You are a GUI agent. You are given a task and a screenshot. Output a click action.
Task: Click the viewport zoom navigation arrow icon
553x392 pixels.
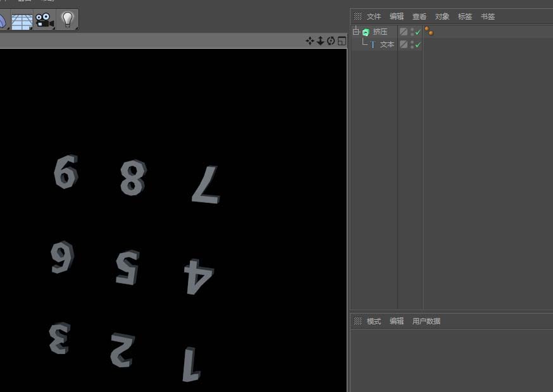(x=320, y=41)
